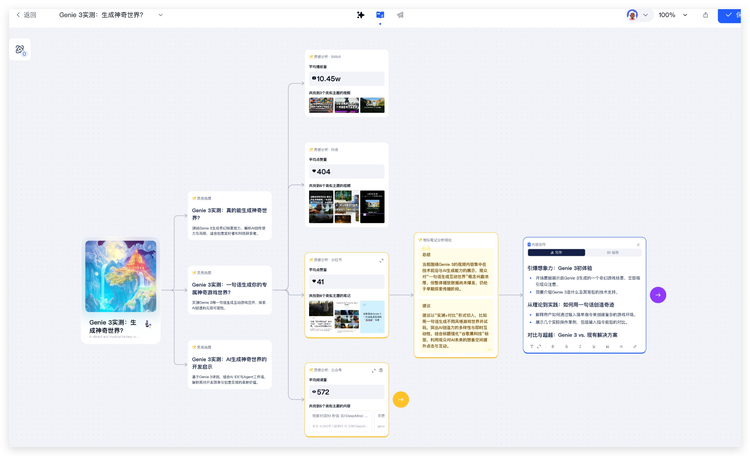Toggle italic in the editor toolbar
The height and width of the screenshot is (456, 750).
point(580,346)
